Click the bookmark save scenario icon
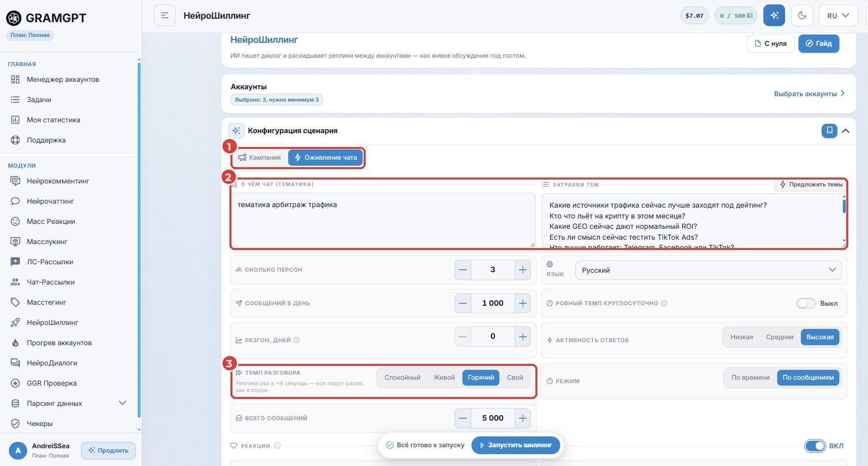Screen dimensions: 868x466 tap(830, 131)
